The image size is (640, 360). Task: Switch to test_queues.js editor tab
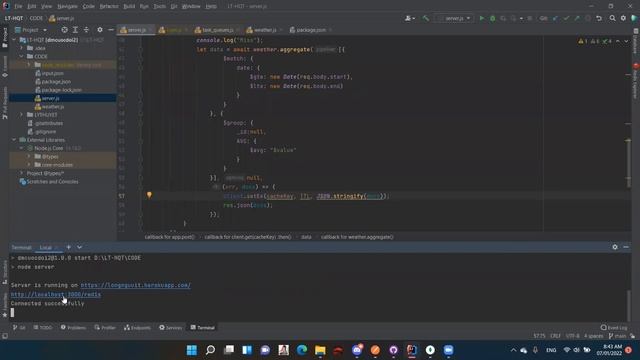pyautogui.click(x=218, y=30)
